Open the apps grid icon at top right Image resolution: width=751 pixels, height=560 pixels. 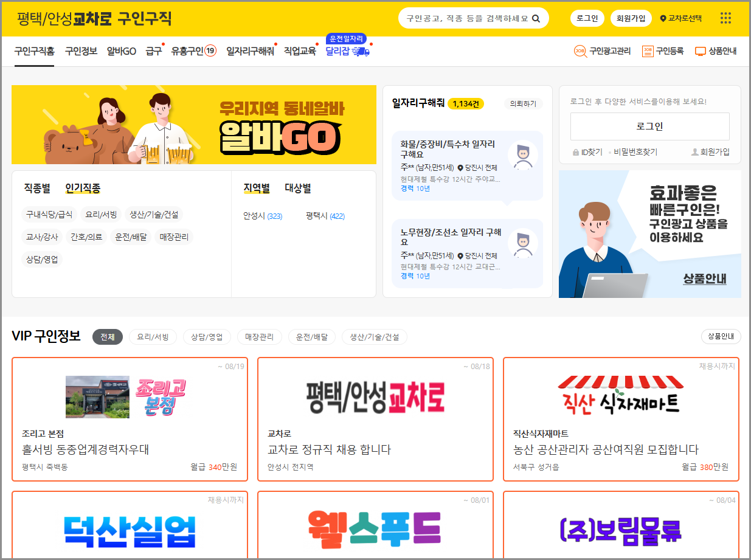tap(725, 18)
